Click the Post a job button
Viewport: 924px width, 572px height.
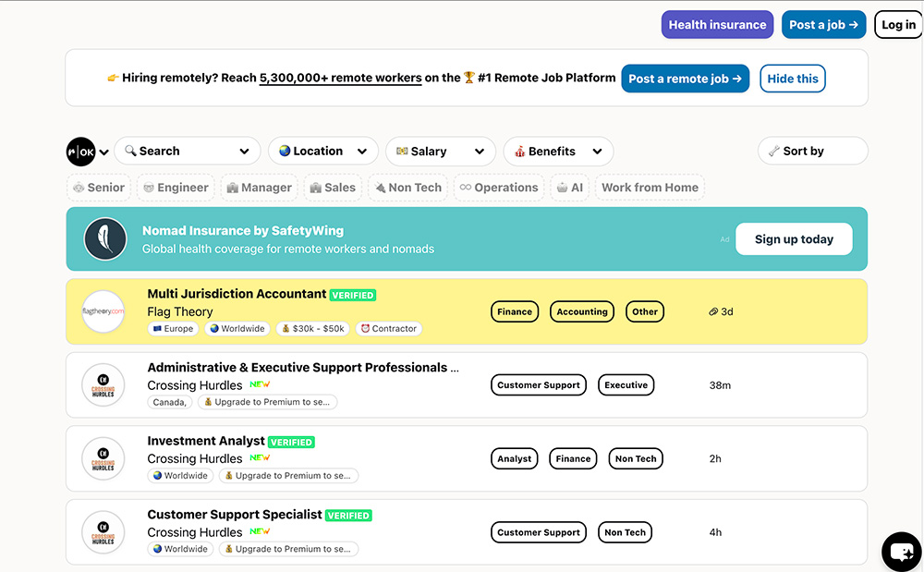click(x=824, y=25)
